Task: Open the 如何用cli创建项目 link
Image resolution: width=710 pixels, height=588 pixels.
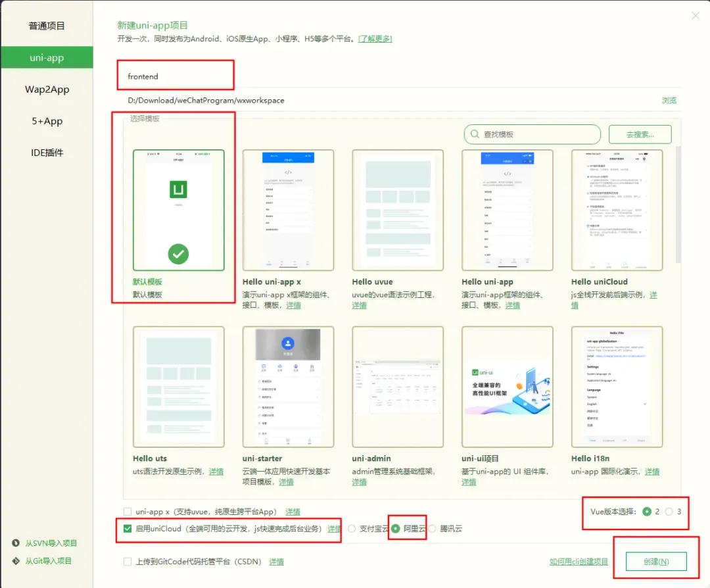Action: 579,562
